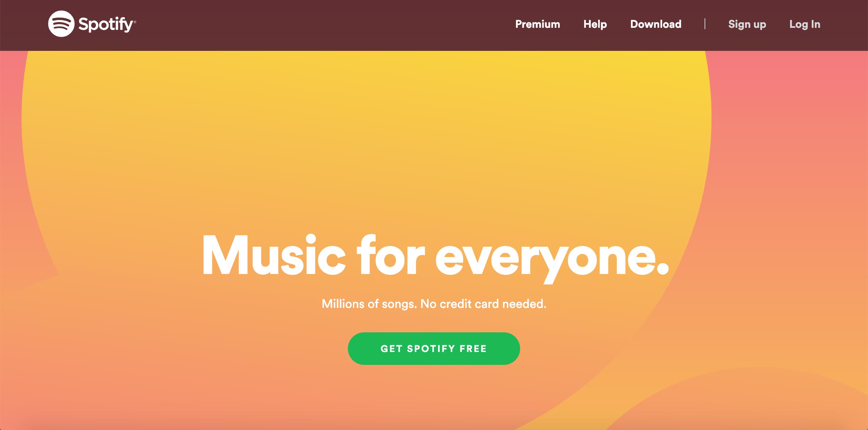868x430 pixels.
Task: Click the top of the large yellow circle
Action: [366, 85]
